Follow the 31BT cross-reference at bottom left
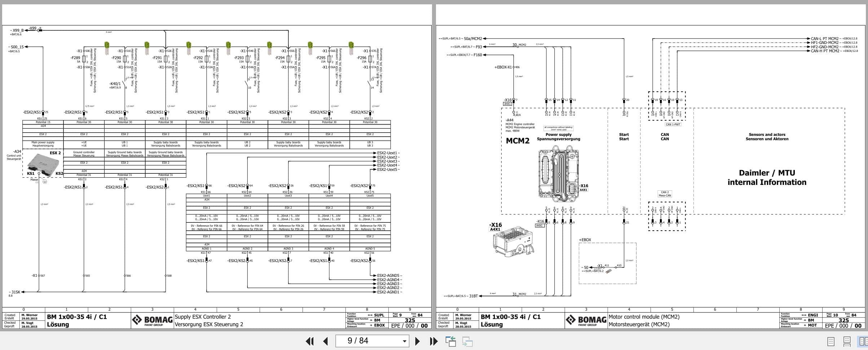The image size is (868, 350). pos(473,296)
